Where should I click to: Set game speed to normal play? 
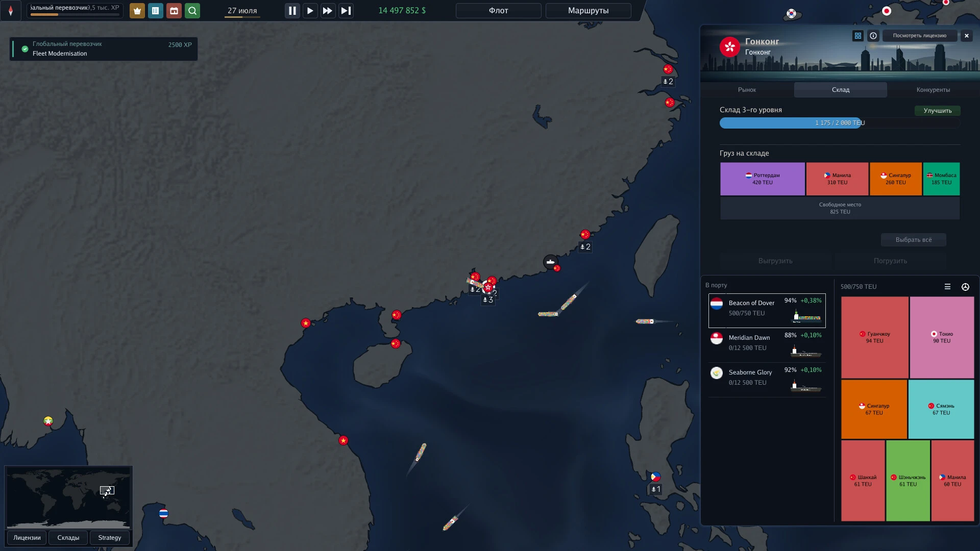310,11
